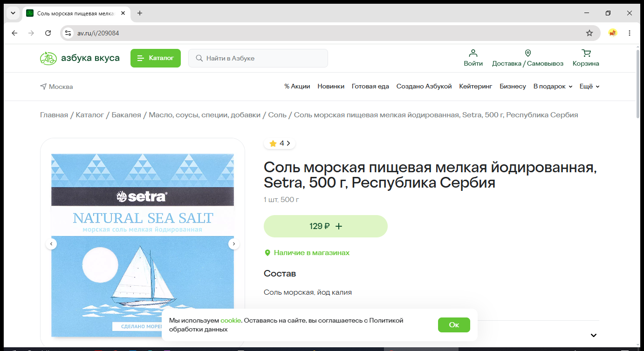Open Доставка / Самовывоз location pin
This screenshot has height=351, width=644.
[x=528, y=58]
